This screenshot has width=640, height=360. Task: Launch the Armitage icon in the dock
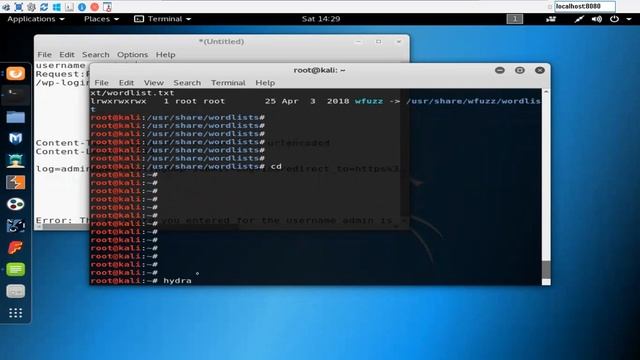click(16, 160)
